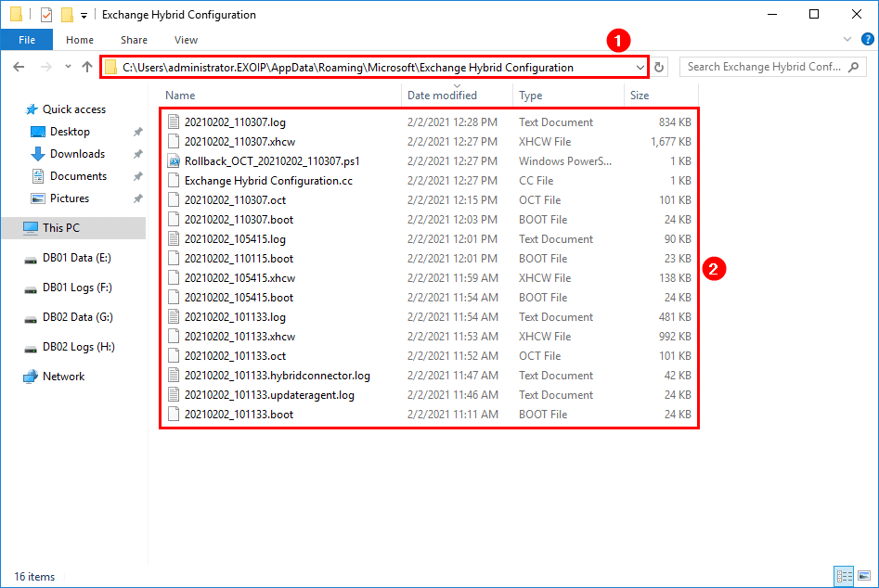
Task: Select Network in the navigation pane
Action: pos(63,377)
